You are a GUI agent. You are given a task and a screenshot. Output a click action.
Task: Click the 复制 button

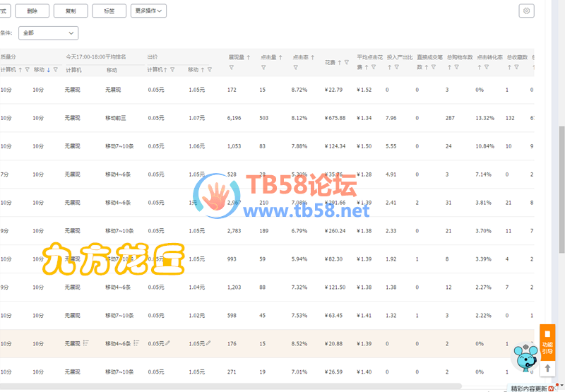70,11
